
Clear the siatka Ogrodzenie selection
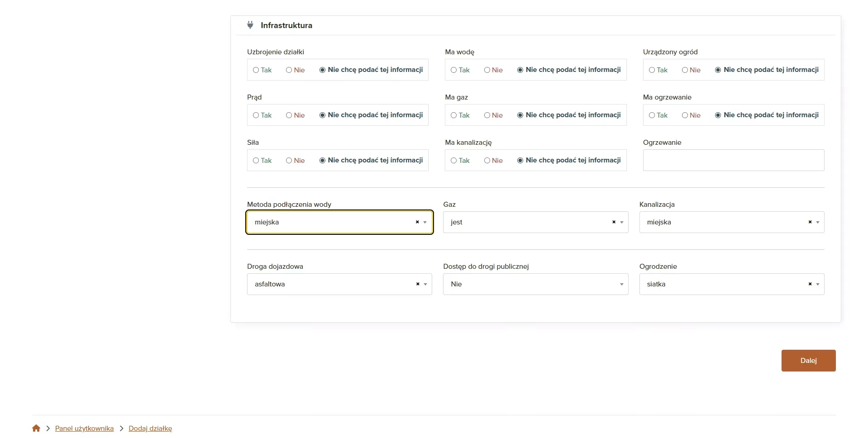(810, 284)
